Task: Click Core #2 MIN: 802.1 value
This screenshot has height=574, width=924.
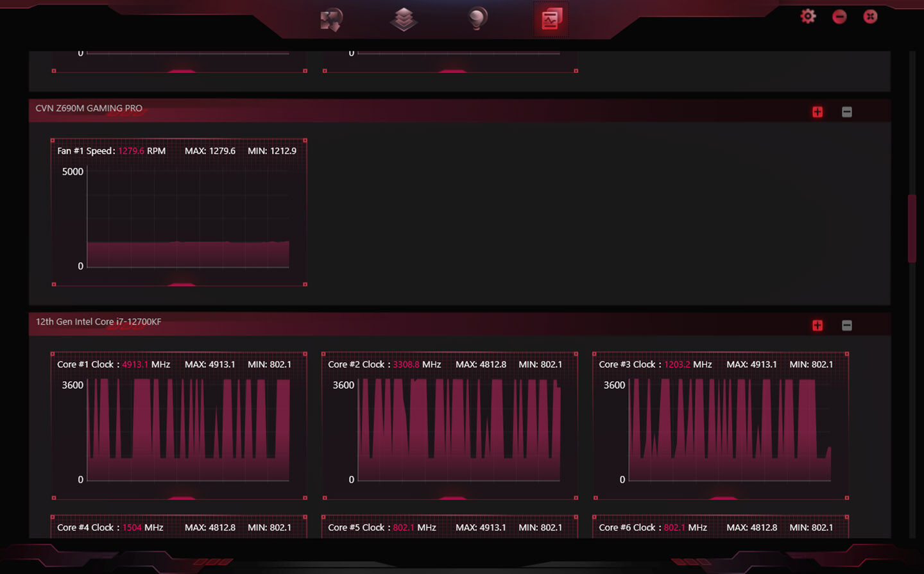Action: click(x=540, y=364)
